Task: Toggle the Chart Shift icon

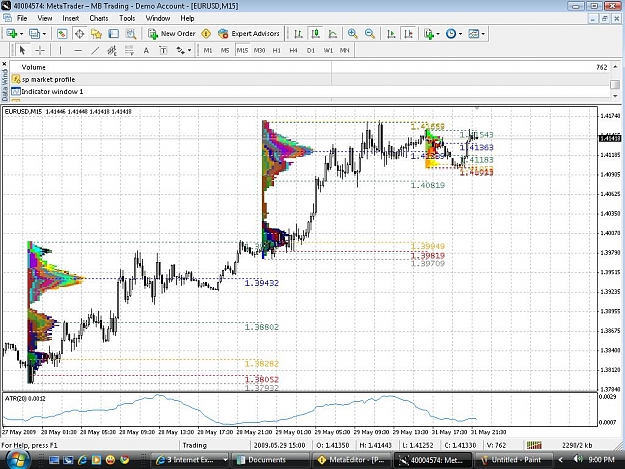Action: tap(409, 34)
